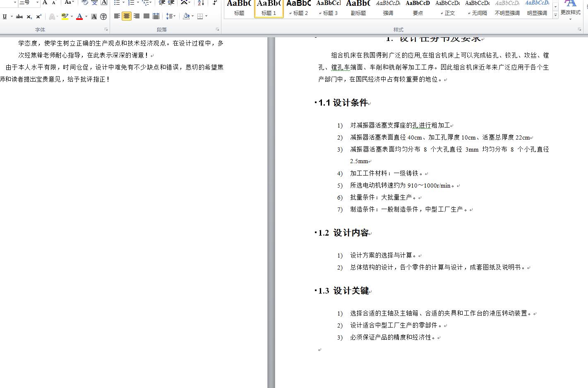Open the text effects tool
Viewport: 588px width, 388px height.
(52, 17)
